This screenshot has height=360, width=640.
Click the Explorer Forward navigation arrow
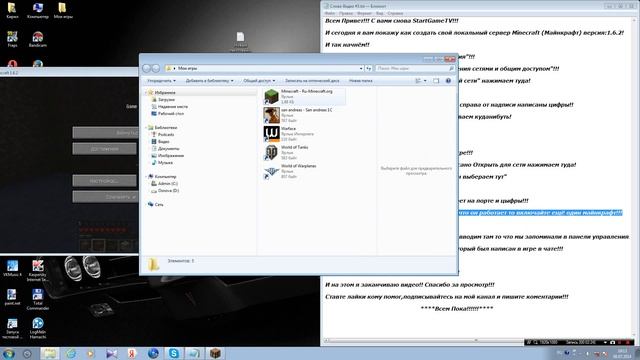coord(156,69)
